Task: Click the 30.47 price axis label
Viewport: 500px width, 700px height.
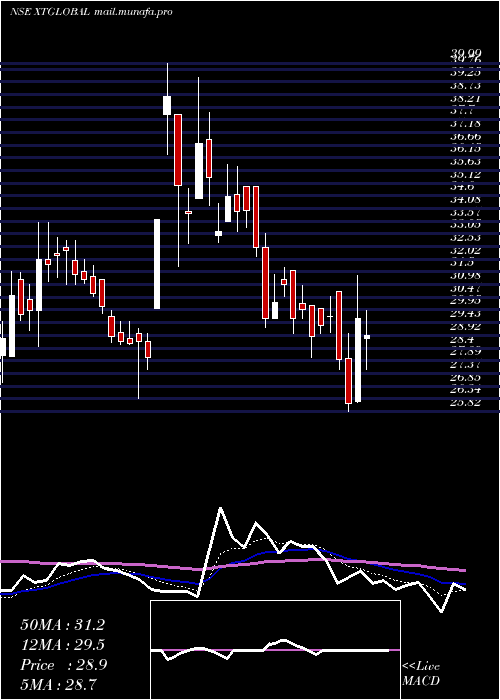Action: 465,289
